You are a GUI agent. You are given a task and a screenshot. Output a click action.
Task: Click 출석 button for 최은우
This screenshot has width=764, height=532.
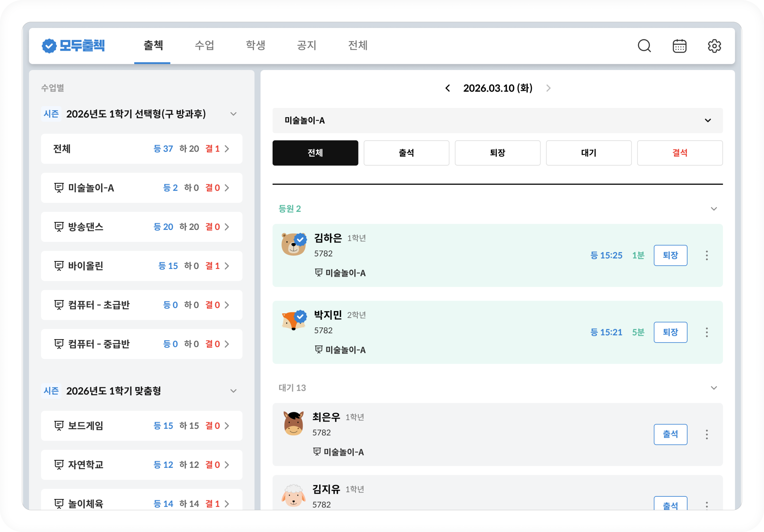coord(670,434)
